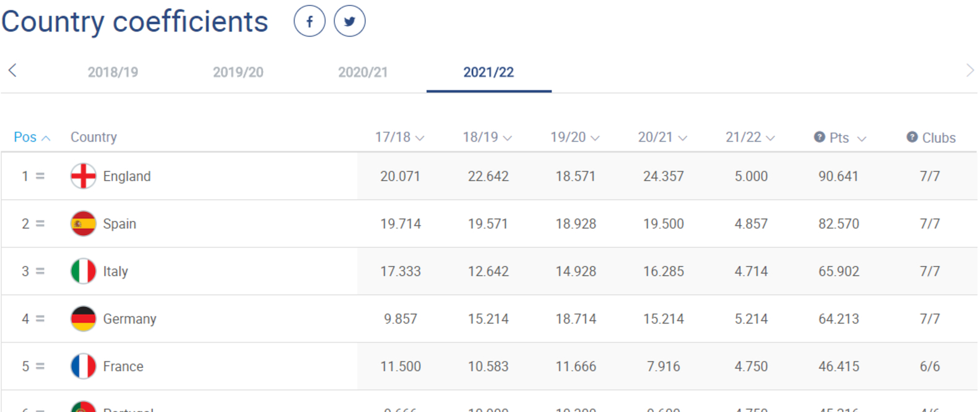
Task: Go to next seasons with the right arrow
Action: coord(970,71)
